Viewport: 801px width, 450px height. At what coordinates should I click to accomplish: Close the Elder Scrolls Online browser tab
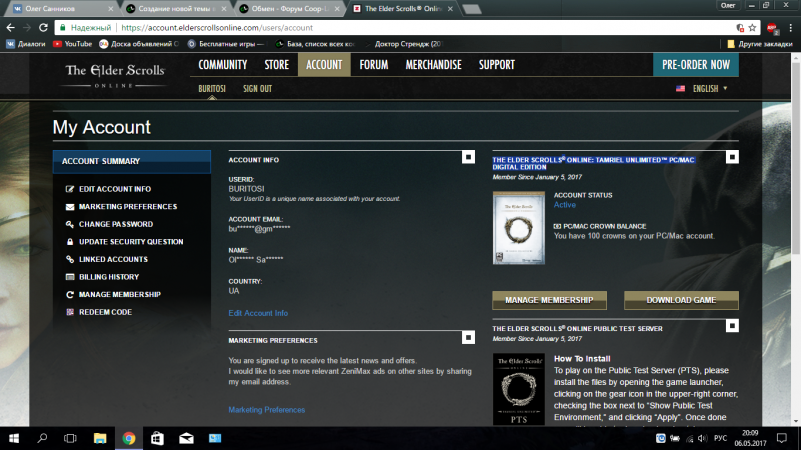(450, 9)
